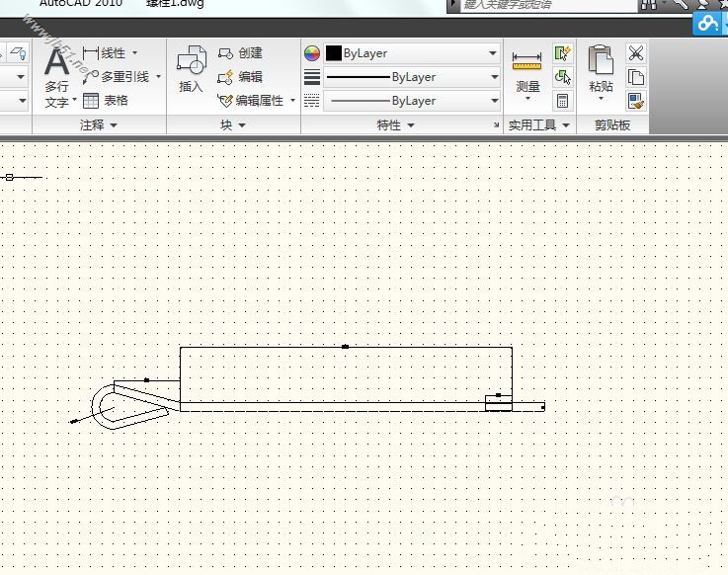Click the Select Similar icon below Quick Select
The height and width of the screenshot is (575, 728).
tap(562, 77)
